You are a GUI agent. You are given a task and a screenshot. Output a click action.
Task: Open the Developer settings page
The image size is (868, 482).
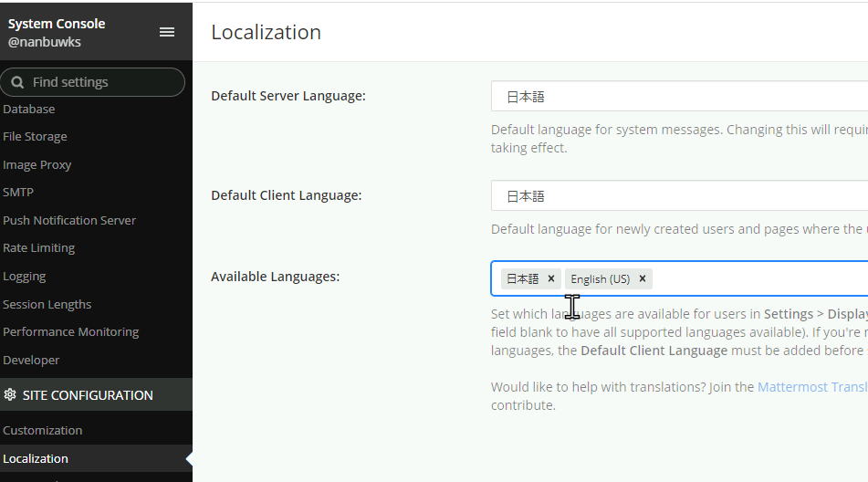pos(31,360)
